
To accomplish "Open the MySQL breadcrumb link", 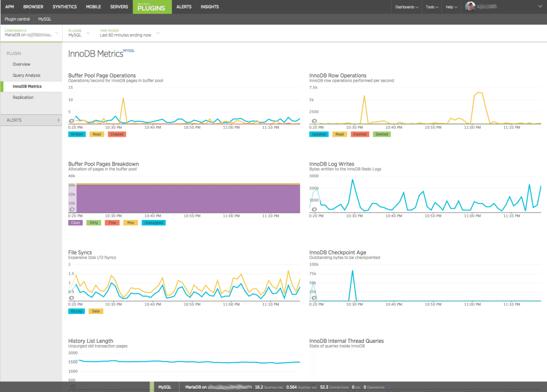I will [45, 19].
